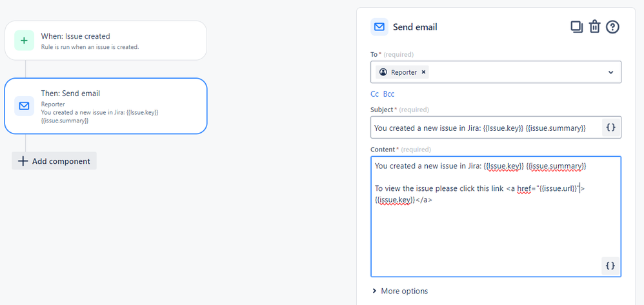This screenshot has width=644, height=305.
Task: Click the green plus trigger icon
Action: (x=24, y=41)
